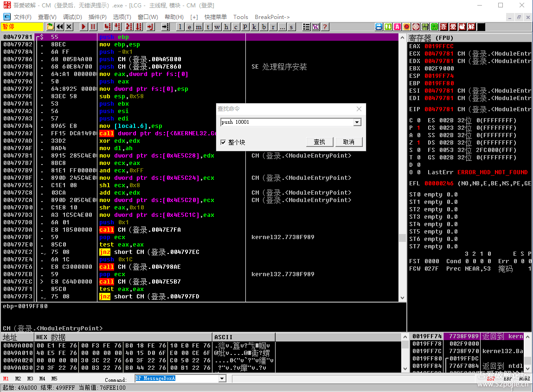Click the Open file folder icon
Screen dimensions: 533x392
[x=50, y=27]
